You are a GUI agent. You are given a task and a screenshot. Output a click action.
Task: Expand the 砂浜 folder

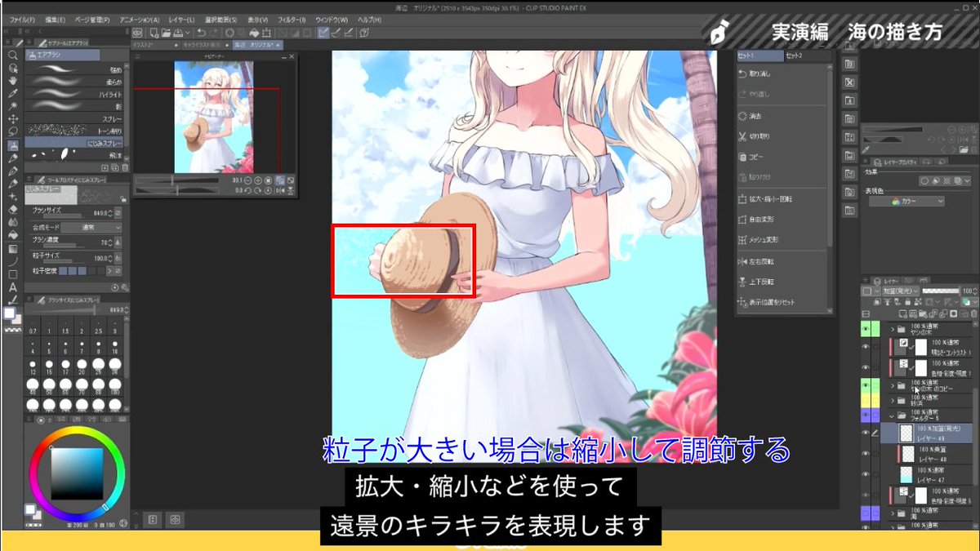(x=894, y=400)
